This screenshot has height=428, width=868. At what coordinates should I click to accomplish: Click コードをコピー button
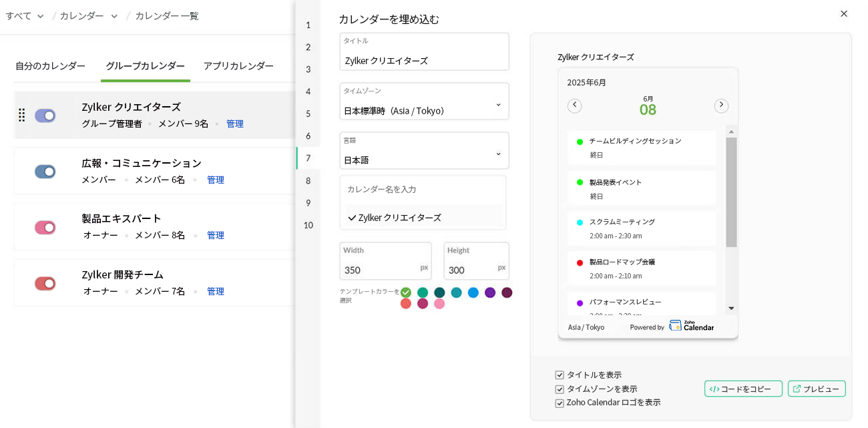[x=743, y=389]
